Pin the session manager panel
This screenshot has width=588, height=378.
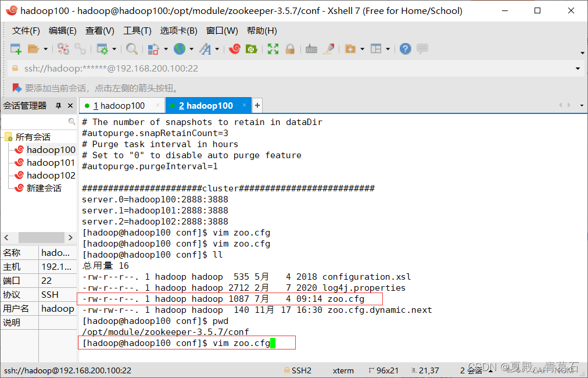[x=59, y=106]
